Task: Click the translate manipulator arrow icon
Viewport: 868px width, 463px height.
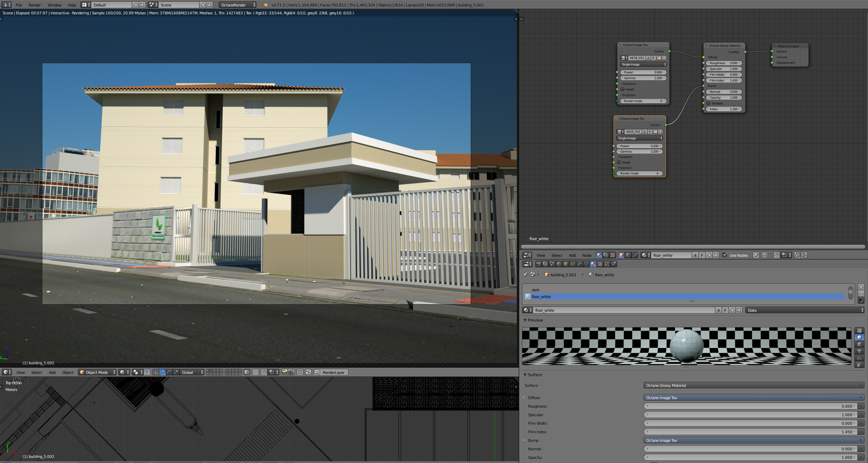Action: point(163,372)
